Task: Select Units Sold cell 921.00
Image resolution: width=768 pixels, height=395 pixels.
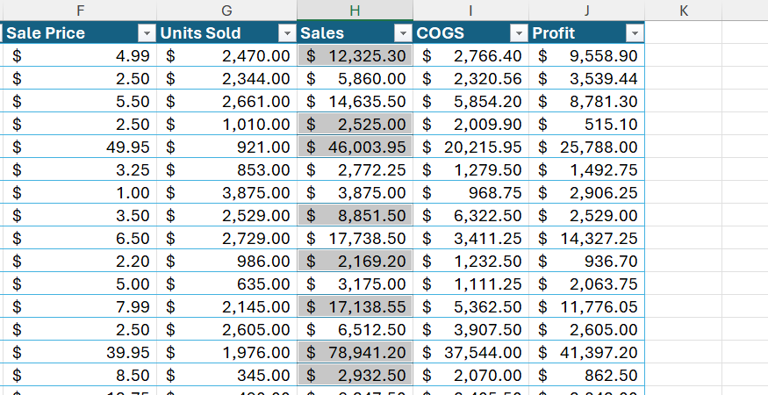Action: [227, 147]
